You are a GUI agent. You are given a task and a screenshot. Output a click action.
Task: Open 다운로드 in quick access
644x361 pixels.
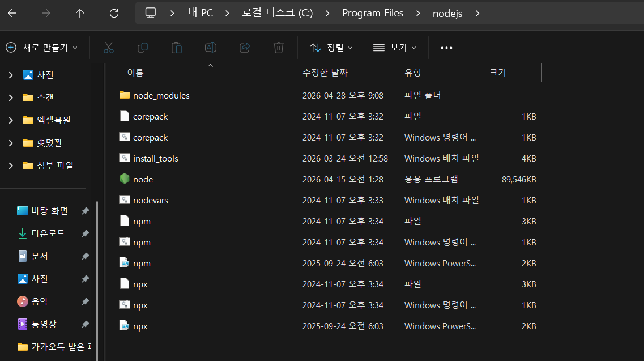pyautogui.click(x=48, y=233)
